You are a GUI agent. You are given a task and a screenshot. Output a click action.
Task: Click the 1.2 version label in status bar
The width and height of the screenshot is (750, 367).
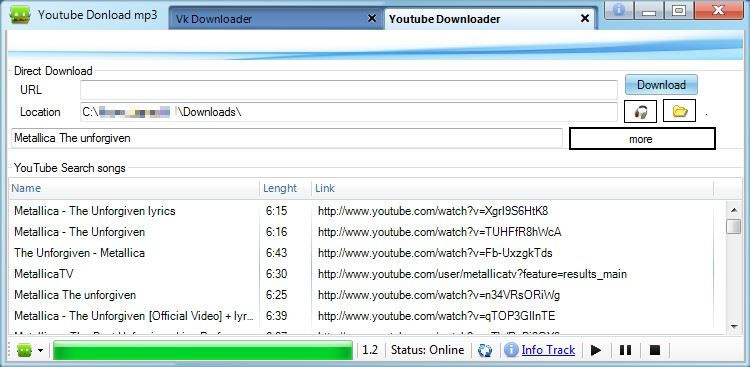370,350
